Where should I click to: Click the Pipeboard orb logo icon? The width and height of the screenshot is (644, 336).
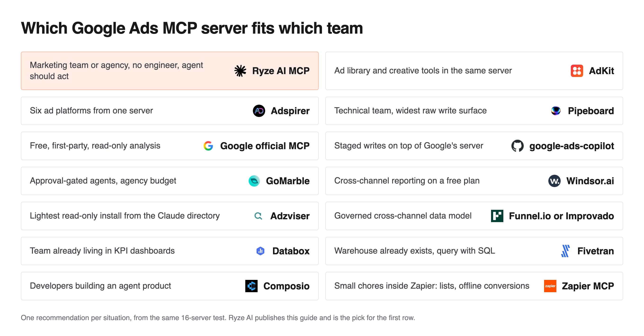pos(556,111)
